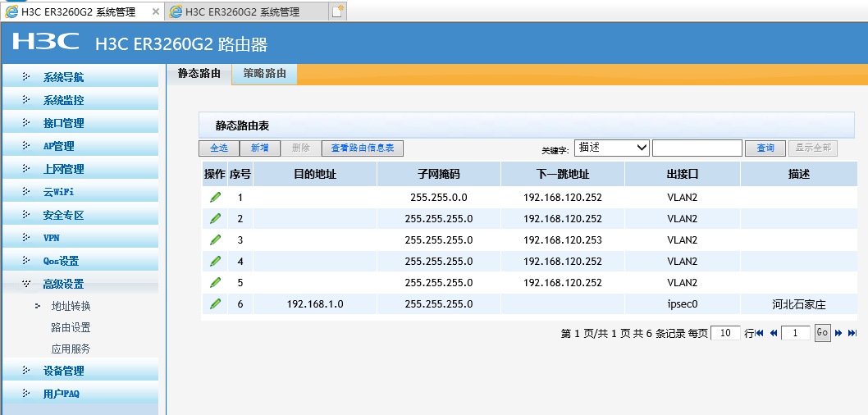
Task: Expand the Qos设置 menu
Action: coord(81,261)
